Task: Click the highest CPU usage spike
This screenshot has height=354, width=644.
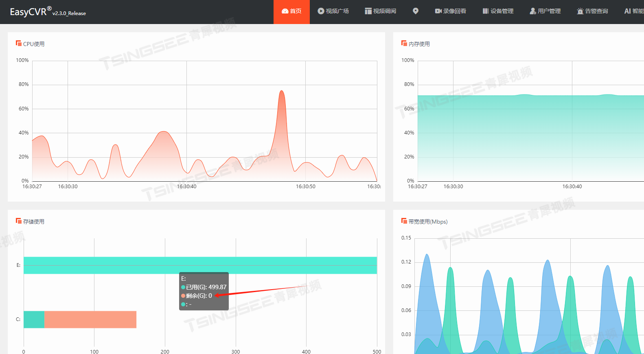Action: coord(281,91)
